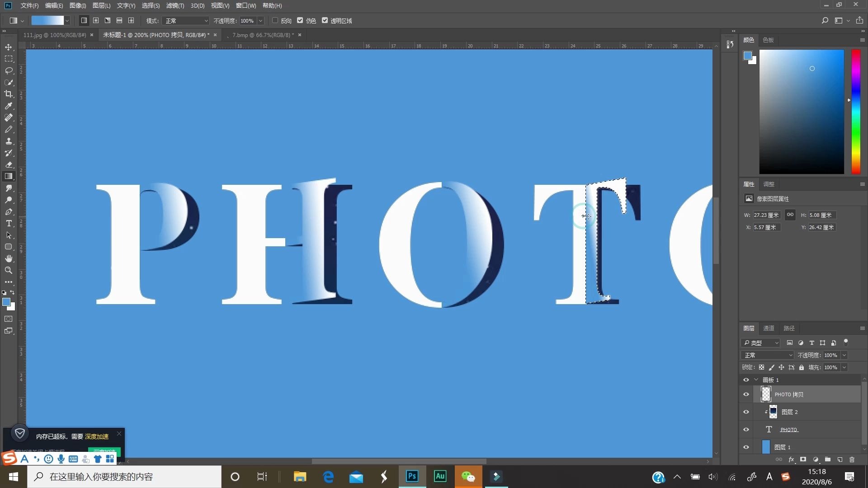Click the delete layer trash icon
Image resolution: width=868 pixels, height=488 pixels.
(852, 460)
